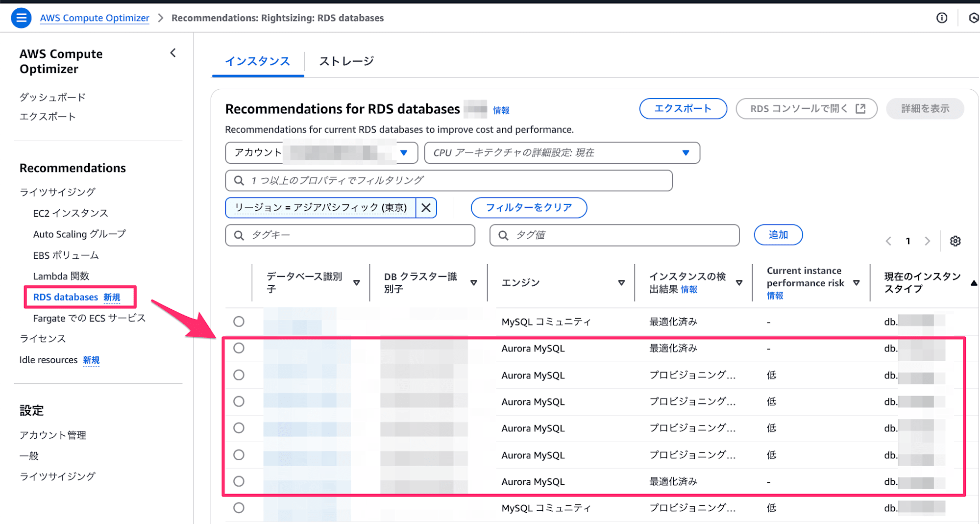The width and height of the screenshot is (980, 524).
Task: Open table preferences gear icon
Action: pos(955,241)
